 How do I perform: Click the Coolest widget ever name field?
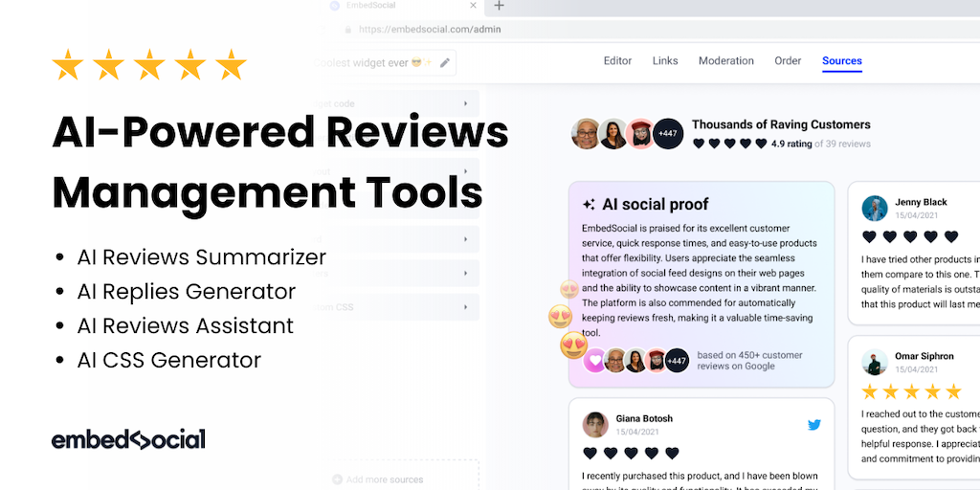(x=384, y=62)
